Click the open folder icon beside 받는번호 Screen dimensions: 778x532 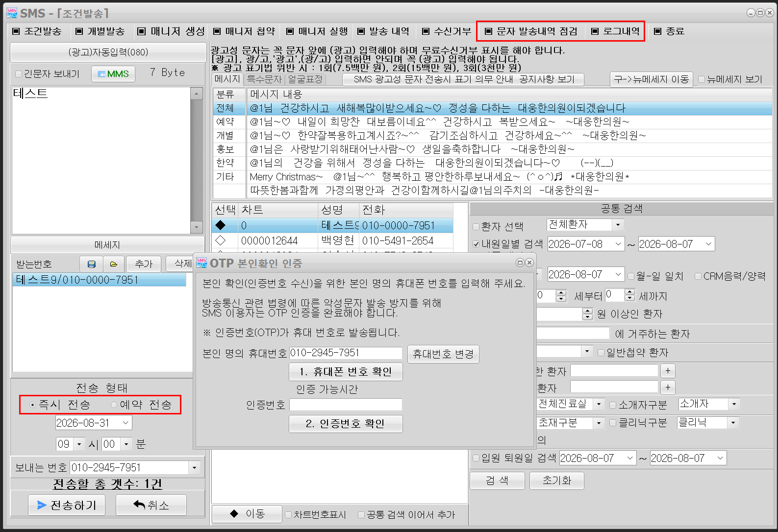point(114,264)
